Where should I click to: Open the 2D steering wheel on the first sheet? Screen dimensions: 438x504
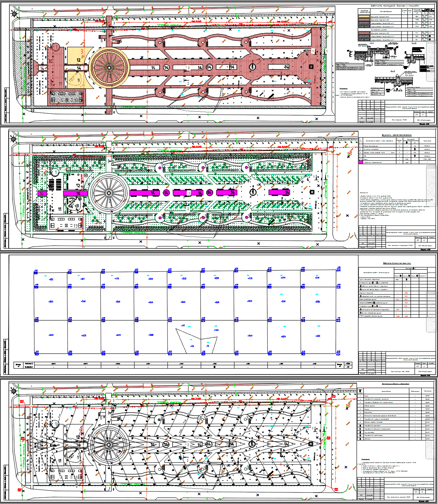pyautogui.click(x=432, y=50)
